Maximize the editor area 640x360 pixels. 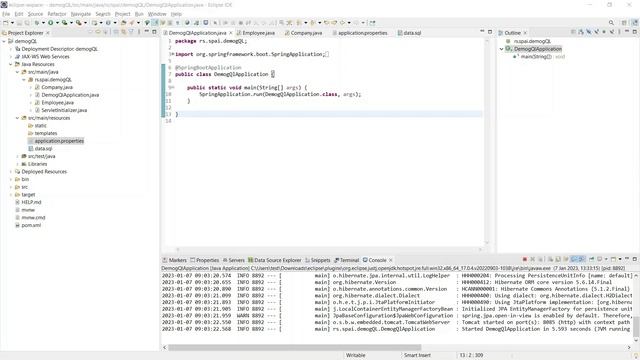[x=490, y=32]
